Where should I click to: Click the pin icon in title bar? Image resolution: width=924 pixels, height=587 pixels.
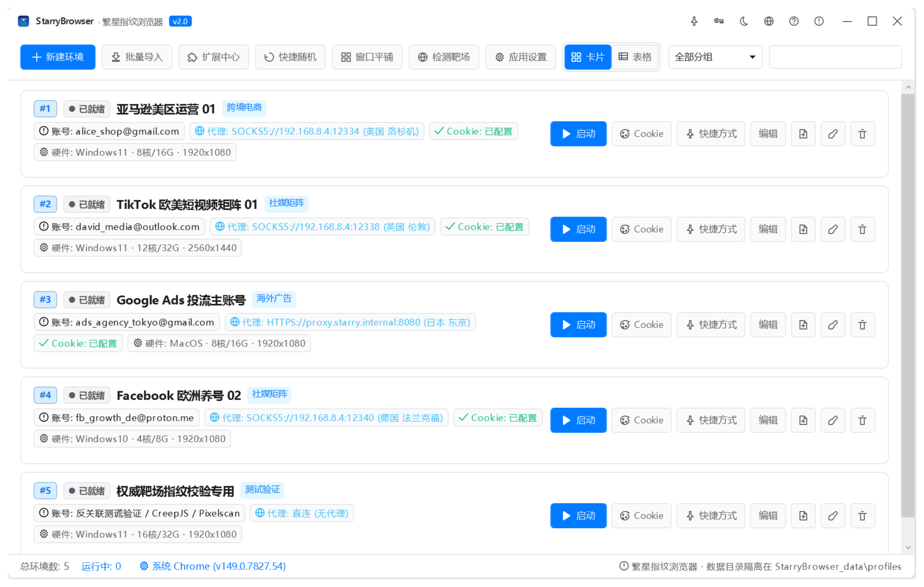(694, 21)
